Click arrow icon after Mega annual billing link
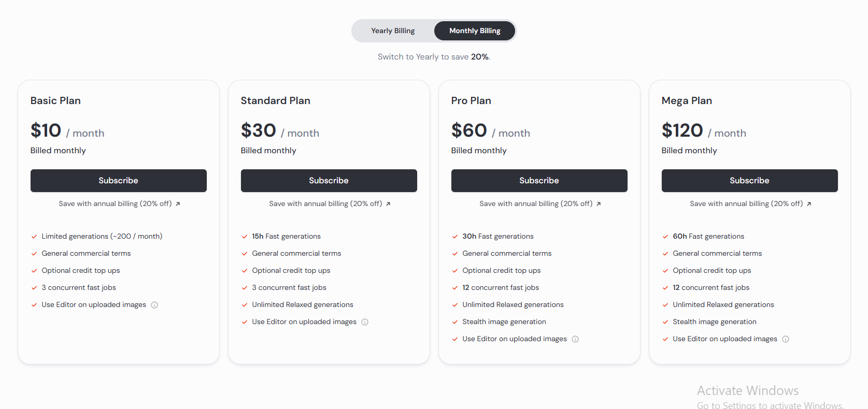The image size is (868, 409). coord(809,204)
